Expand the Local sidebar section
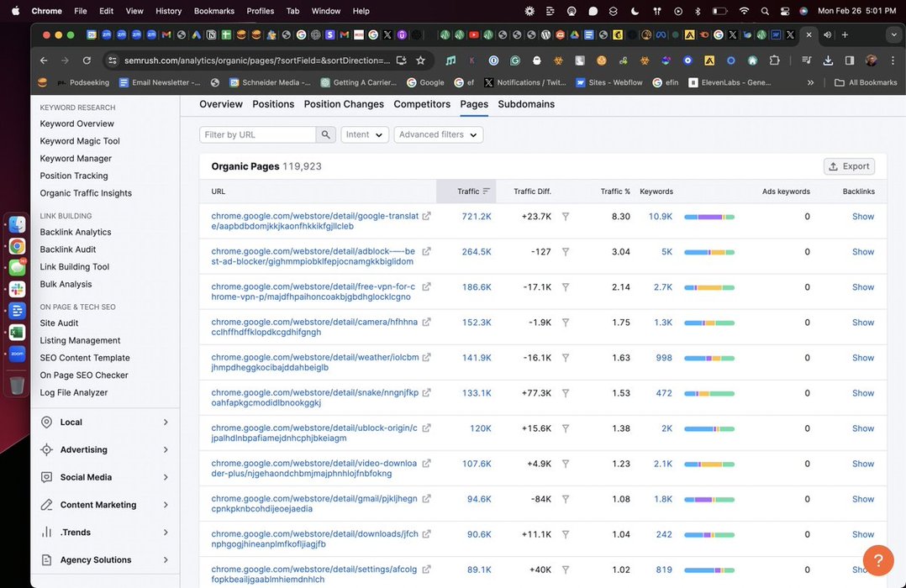The image size is (906, 588). pyautogui.click(x=105, y=423)
